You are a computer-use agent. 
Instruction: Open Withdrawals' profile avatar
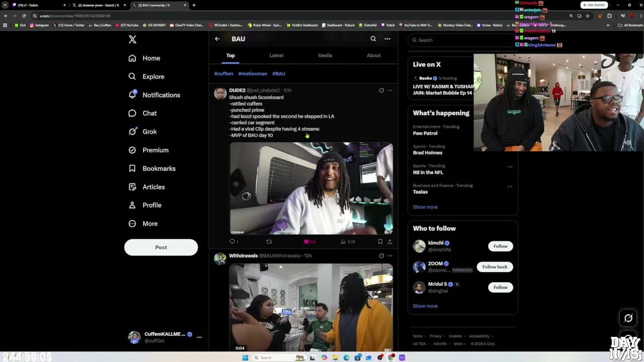220,259
